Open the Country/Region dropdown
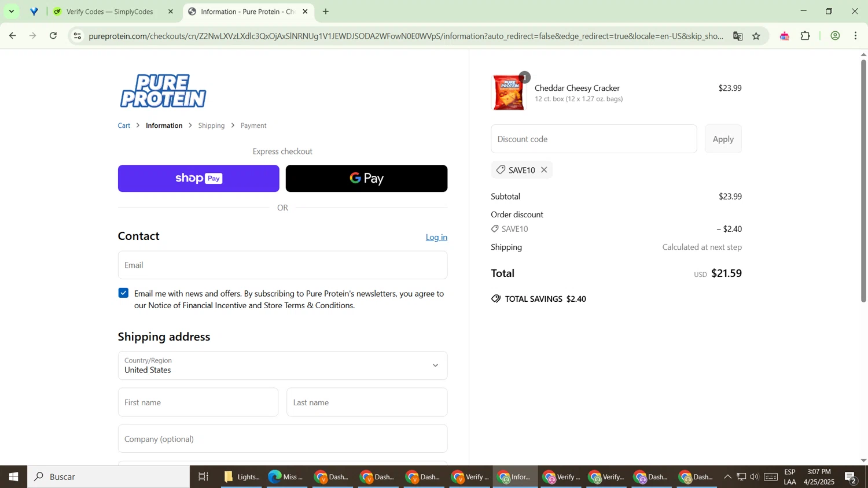The height and width of the screenshot is (488, 868). (282, 365)
